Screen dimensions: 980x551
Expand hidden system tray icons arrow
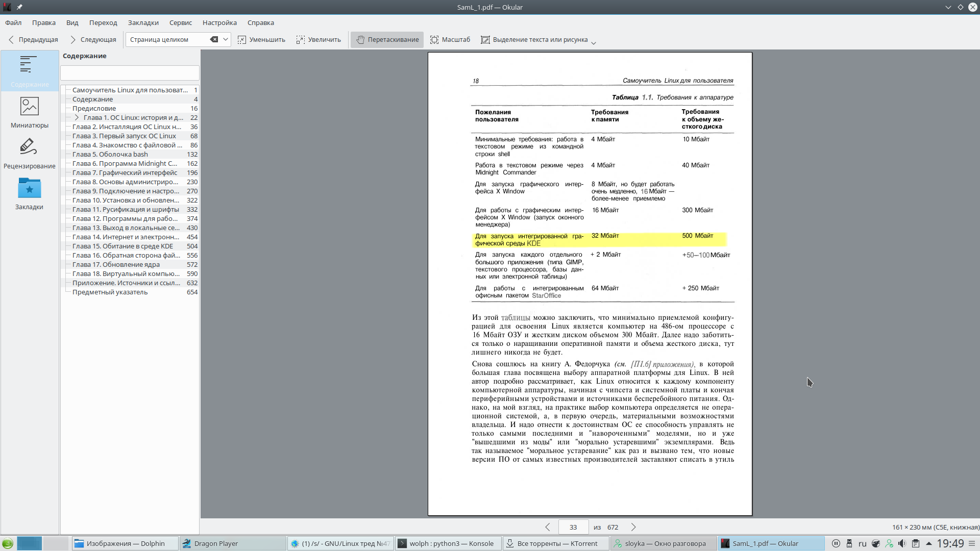click(928, 543)
